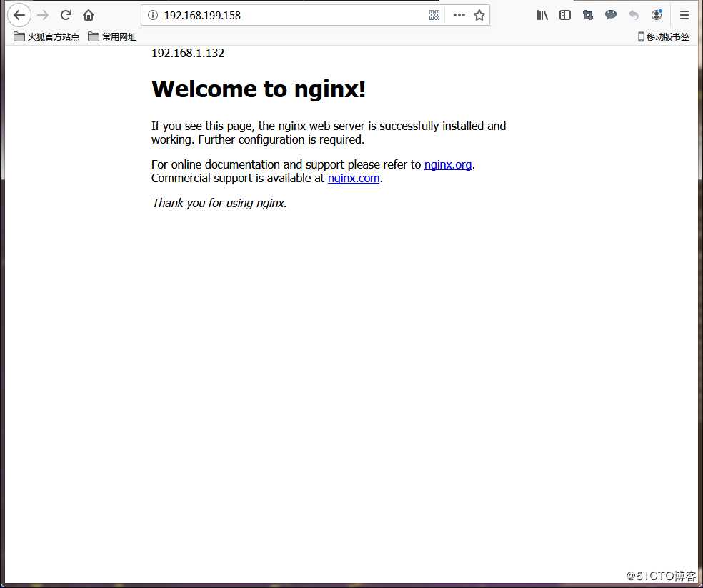
Task: Go forward to the next page
Action: (x=43, y=15)
